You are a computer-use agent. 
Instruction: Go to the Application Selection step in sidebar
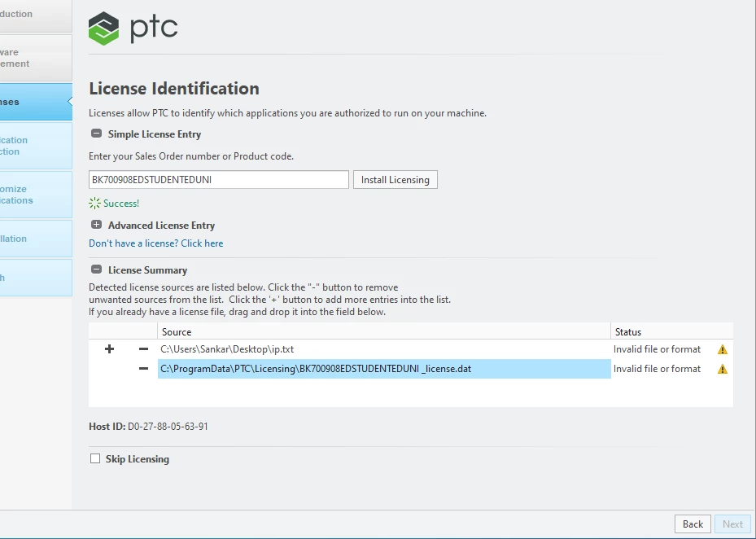click(36, 146)
